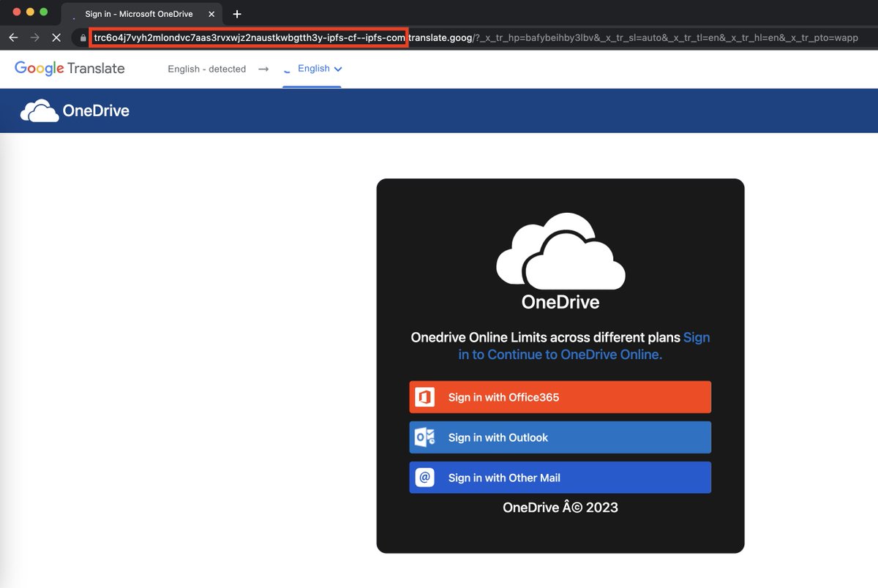Click Sign in with Other Mail button
The width and height of the screenshot is (878, 588).
click(560, 478)
